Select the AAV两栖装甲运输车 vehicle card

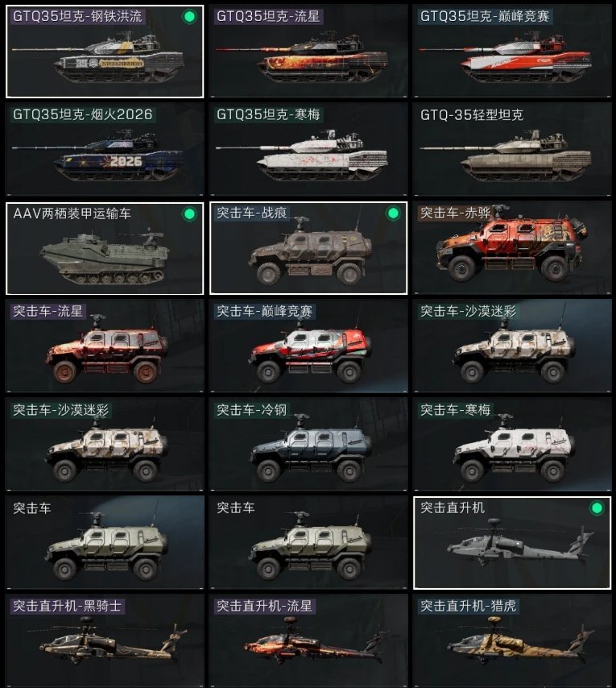(105, 248)
